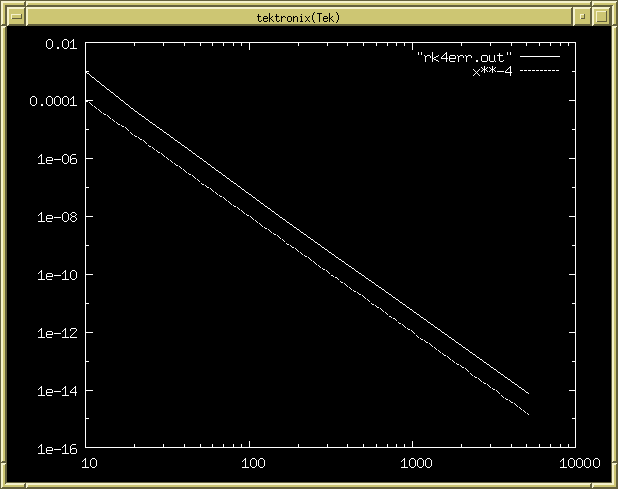Screen dimensions: 618x489
Task: Open the window menu button in title bar
Action: tap(17, 17)
